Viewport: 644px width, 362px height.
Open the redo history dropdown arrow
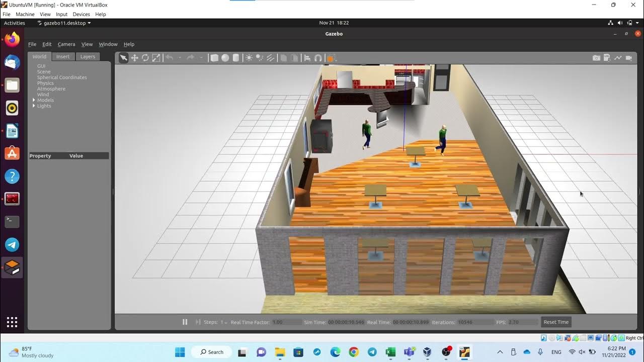coord(201,58)
